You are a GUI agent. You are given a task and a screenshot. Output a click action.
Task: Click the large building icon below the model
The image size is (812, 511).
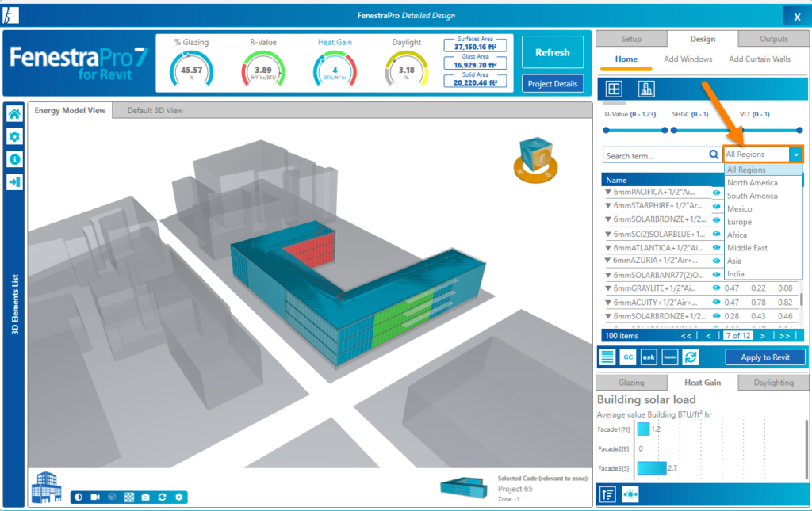click(x=46, y=486)
